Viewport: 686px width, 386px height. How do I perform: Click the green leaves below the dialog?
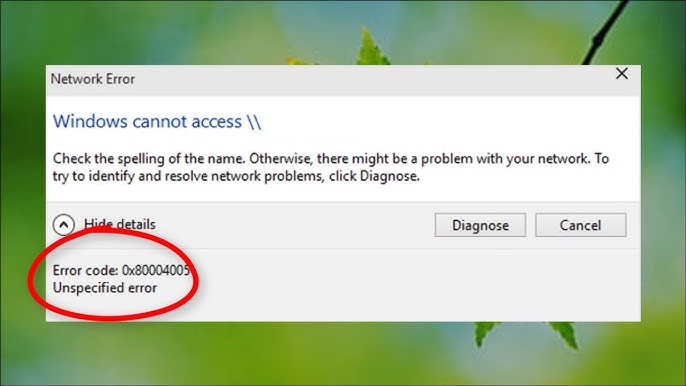tap(525, 335)
